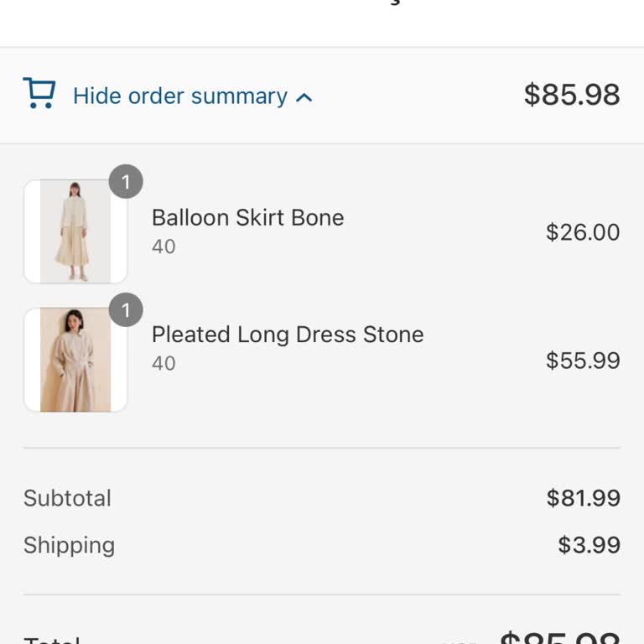
Task: Click the large total amount at the bottom
Action: click(x=559, y=637)
